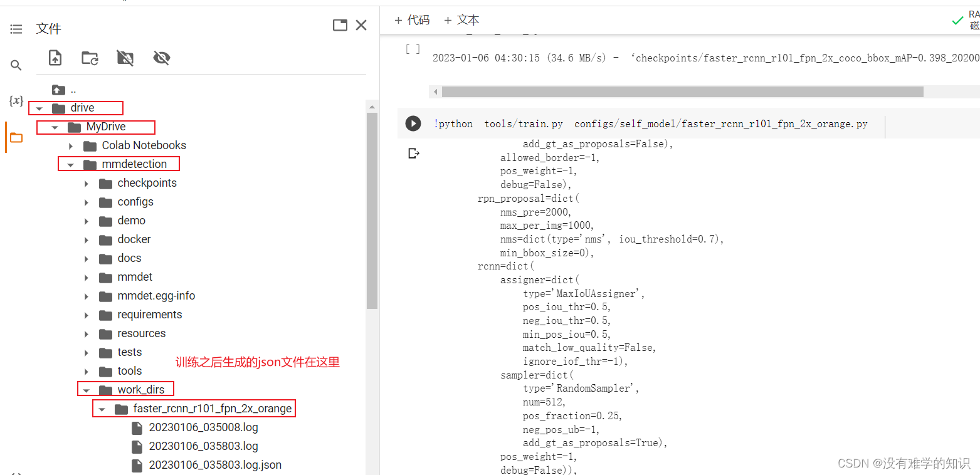980x475 pixels.
Task: Click the output line type='MaxIoUAssigner'
Action: click(x=584, y=293)
